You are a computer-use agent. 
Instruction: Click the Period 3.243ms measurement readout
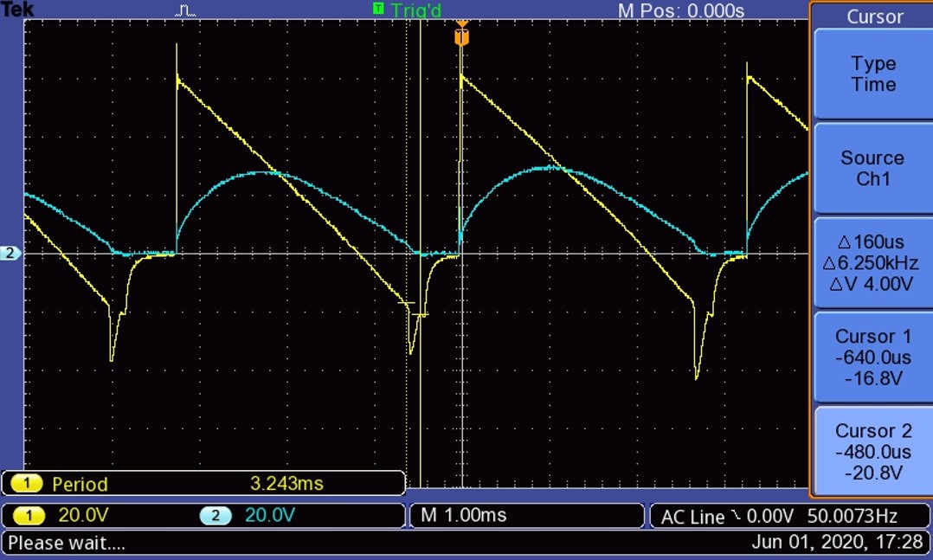pyautogui.click(x=286, y=484)
